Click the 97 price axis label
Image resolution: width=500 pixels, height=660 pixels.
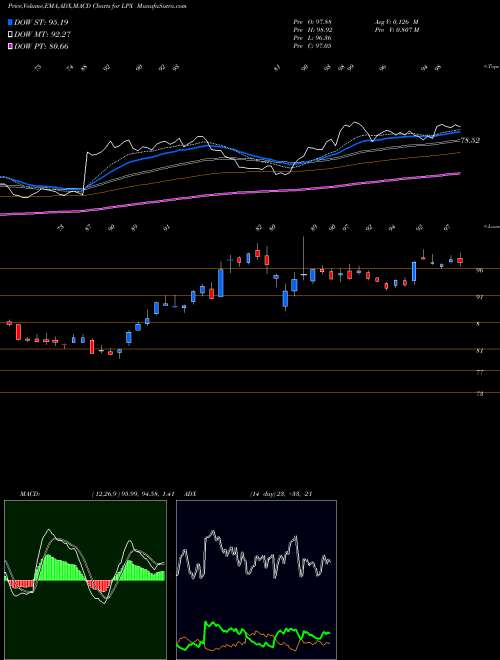pyautogui.click(x=479, y=298)
